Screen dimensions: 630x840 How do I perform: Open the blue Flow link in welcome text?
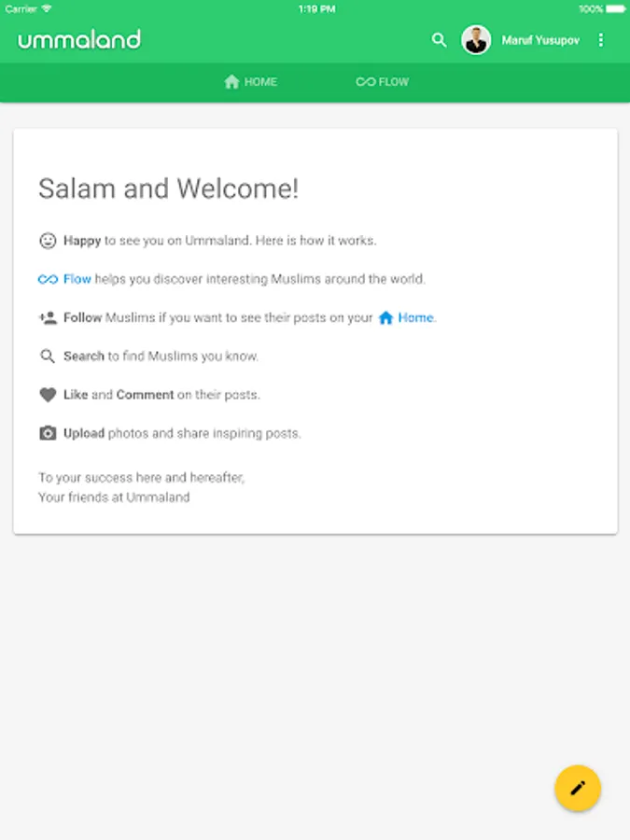[77, 279]
